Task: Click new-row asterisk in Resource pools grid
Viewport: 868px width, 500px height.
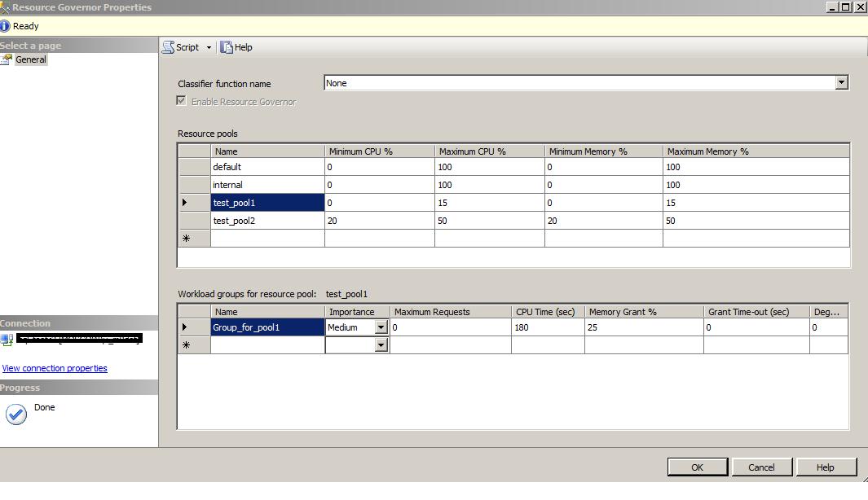Action: pyautogui.click(x=186, y=239)
